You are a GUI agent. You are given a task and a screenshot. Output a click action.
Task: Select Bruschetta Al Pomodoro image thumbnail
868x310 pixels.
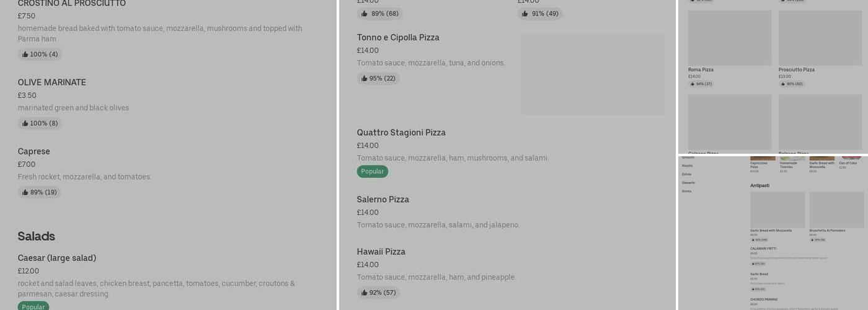[x=836, y=210]
